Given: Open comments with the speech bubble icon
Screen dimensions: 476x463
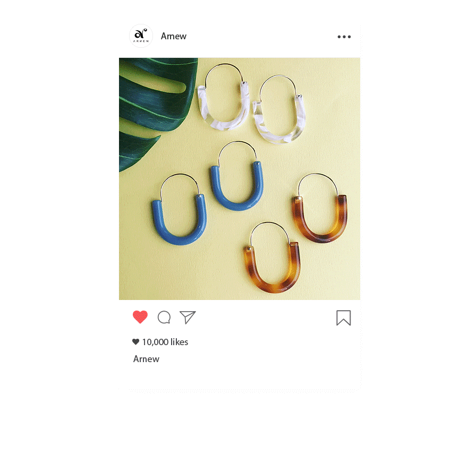Looking at the screenshot, I should pyautogui.click(x=164, y=318).
